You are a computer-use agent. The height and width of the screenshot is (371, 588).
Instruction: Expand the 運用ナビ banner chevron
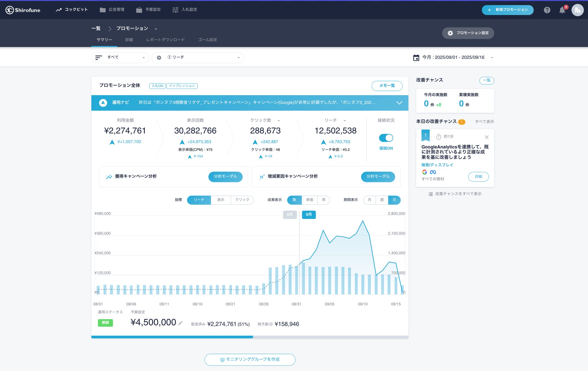point(399,103)
